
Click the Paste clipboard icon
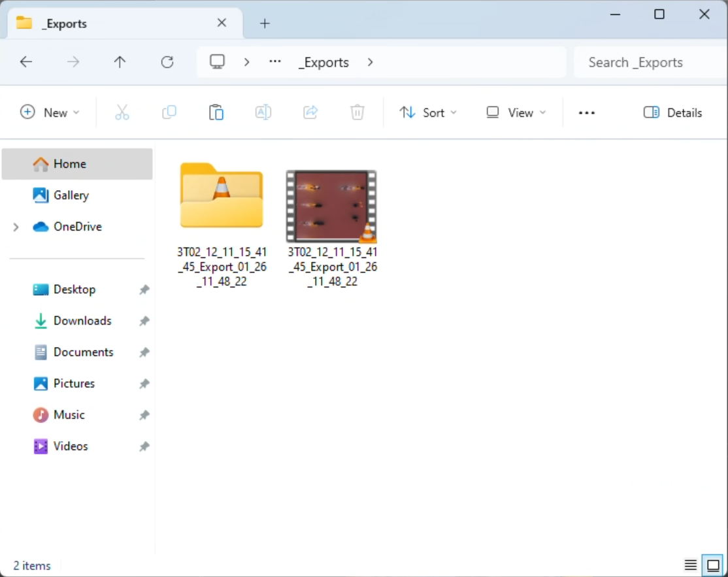(216, 112)
